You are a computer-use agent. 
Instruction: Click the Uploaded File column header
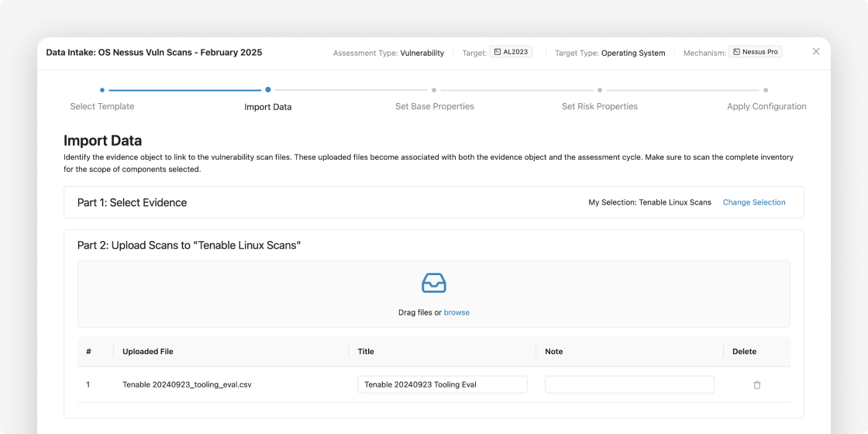[148, 352]
